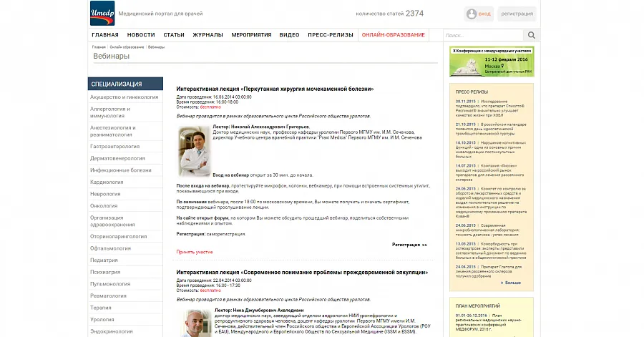Open lecture «Современное понимание проблемы преждевременной эякуляции»
The image size is (644, 337).
pyautogui.click(x=302, y=272)
